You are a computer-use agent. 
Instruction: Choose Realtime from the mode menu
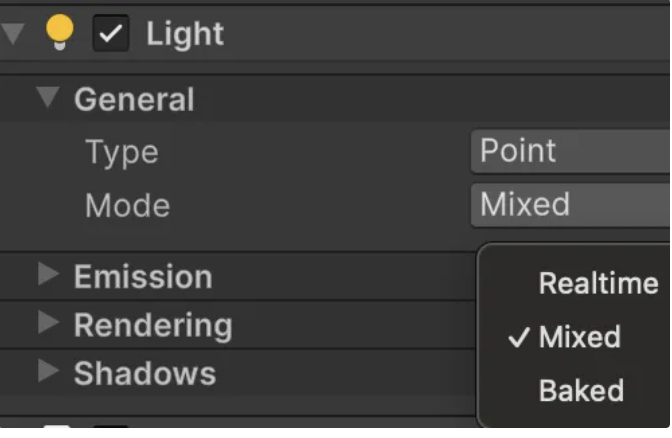tap(598, 284)
